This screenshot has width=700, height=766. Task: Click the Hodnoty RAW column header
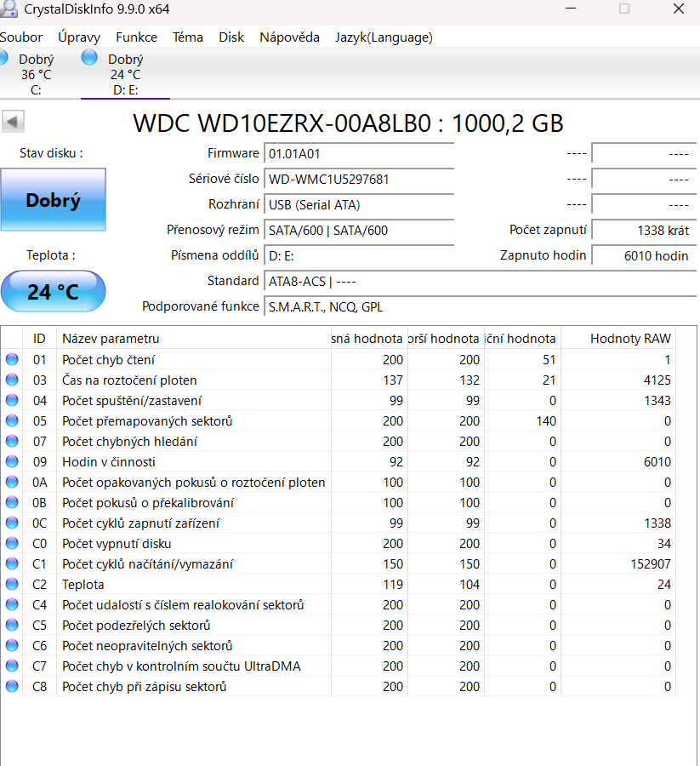coord(618,338)
